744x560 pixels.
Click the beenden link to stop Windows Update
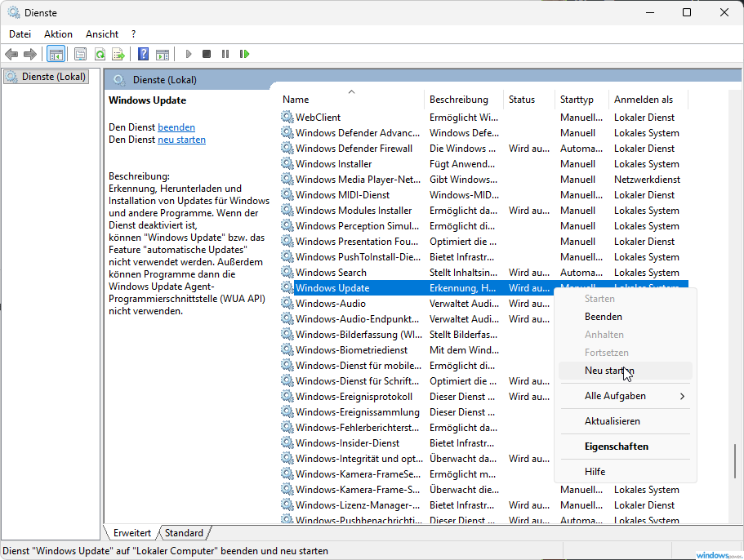(x=176, y=127)
